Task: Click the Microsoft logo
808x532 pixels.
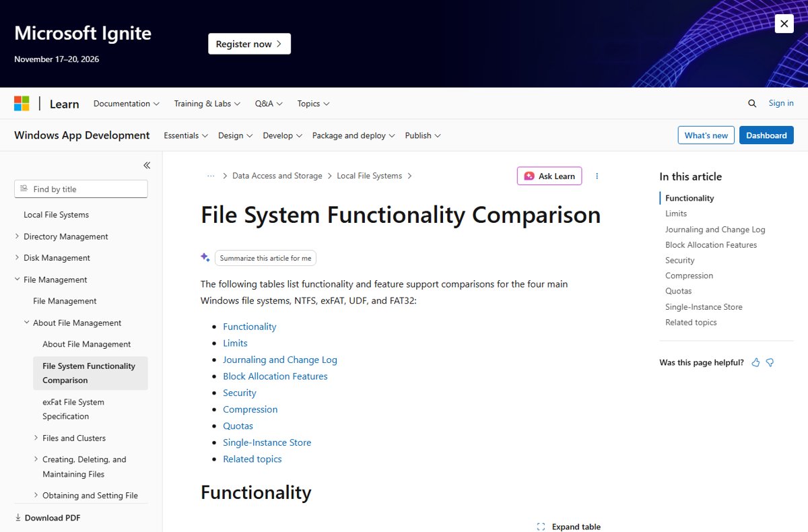Action: 22,103
